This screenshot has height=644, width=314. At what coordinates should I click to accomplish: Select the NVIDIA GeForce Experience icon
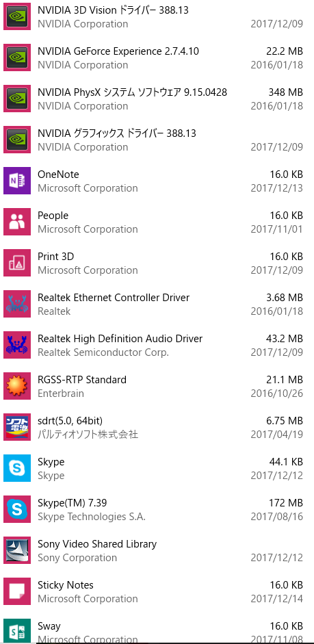[x=17, y=57]
